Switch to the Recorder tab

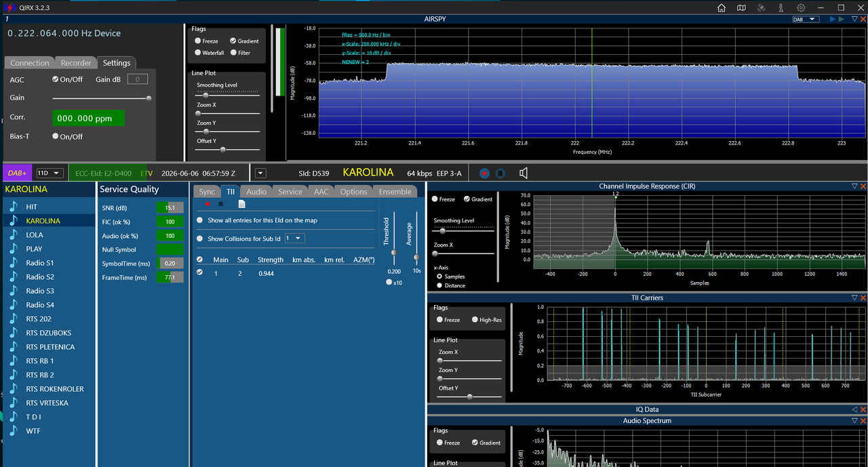76,63
